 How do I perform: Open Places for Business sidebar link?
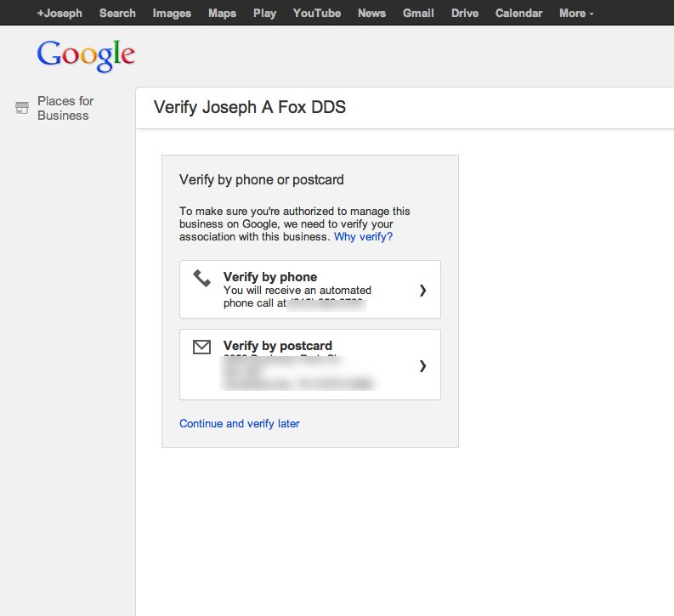coord(65,108)
